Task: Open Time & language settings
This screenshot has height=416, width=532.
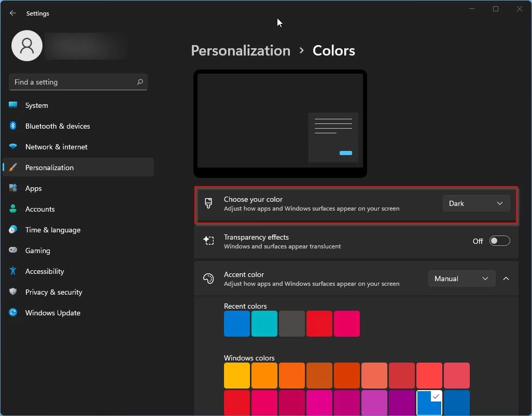Action: 78,230
